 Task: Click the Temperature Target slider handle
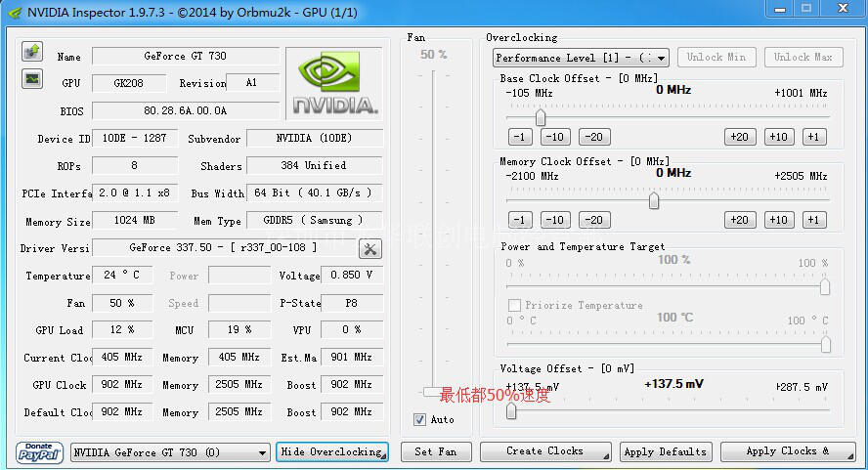(825, 344)
